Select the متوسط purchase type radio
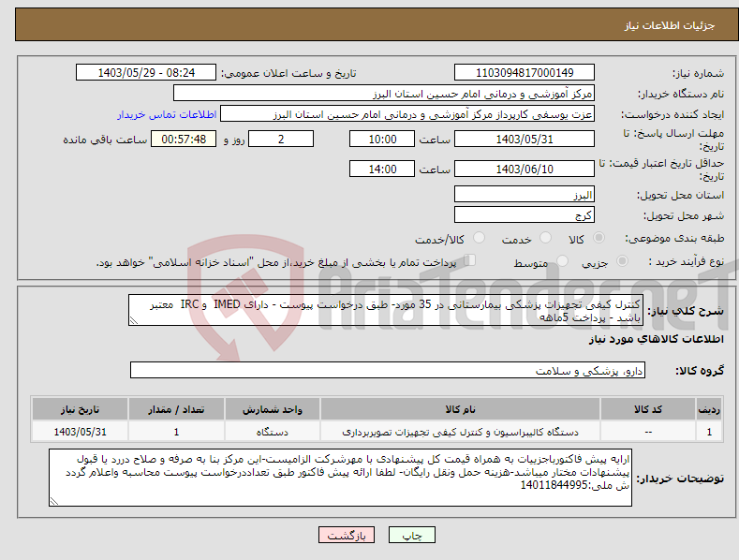Viewport: 739px width, 560px height. pos(562,260)
